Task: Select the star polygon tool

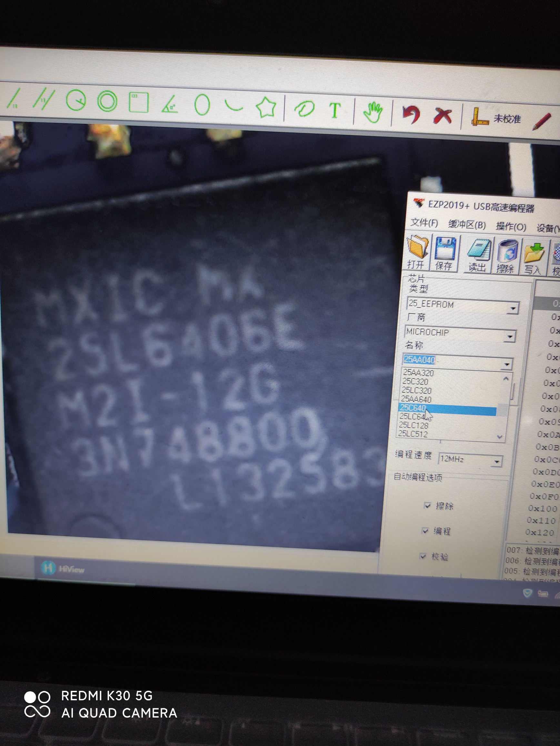Action: click(266, 107)
